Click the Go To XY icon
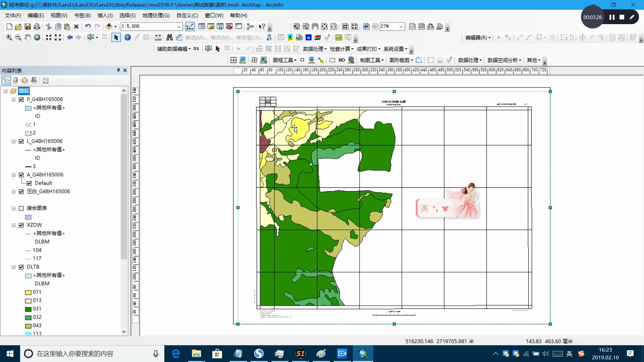Screen dimensions: 644x362 [x=269, y=38]
